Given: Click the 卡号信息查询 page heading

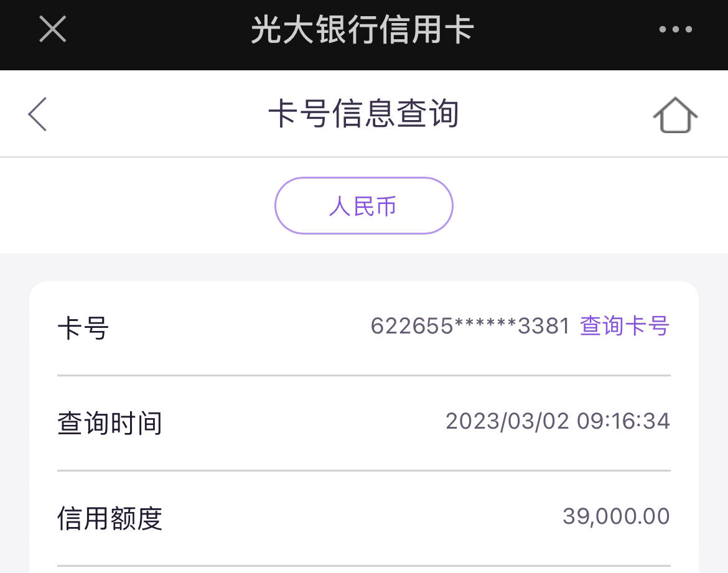Looking at the screenshot, I should [x=364, y=113].
